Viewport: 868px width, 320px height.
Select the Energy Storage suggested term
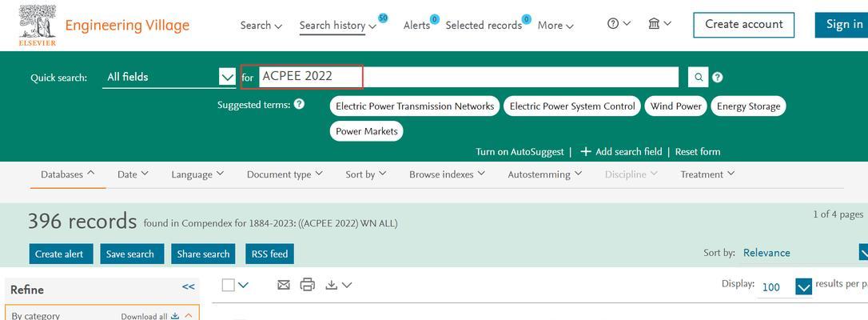click(748, 106)
